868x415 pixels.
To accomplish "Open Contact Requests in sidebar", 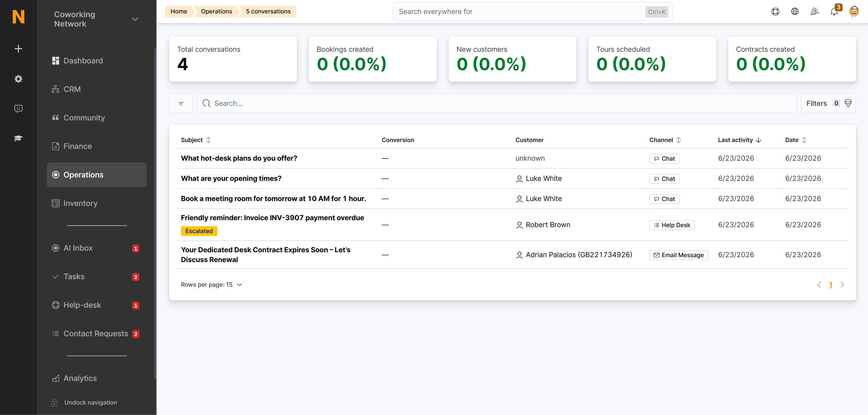I will tap(97, 334).
